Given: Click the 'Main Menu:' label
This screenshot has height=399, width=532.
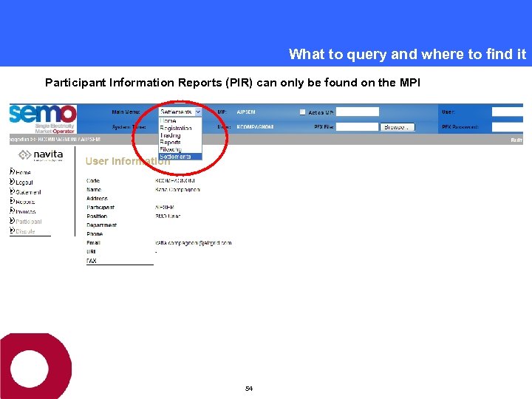Looking at the screenshot, I should point(126,112).
